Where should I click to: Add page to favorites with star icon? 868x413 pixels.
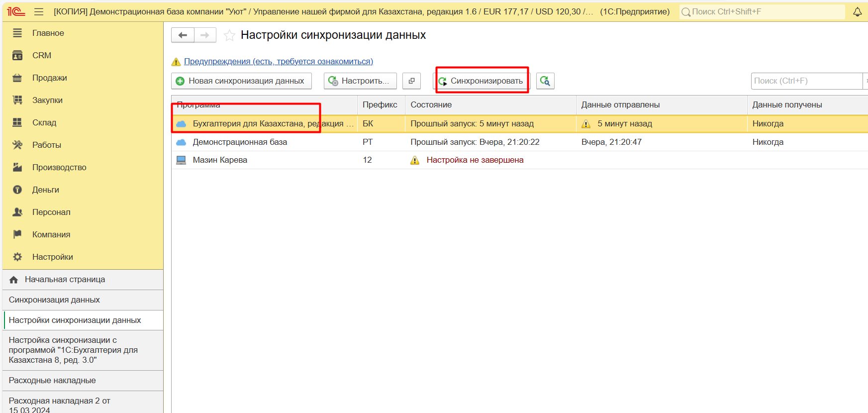coord(229,35)
